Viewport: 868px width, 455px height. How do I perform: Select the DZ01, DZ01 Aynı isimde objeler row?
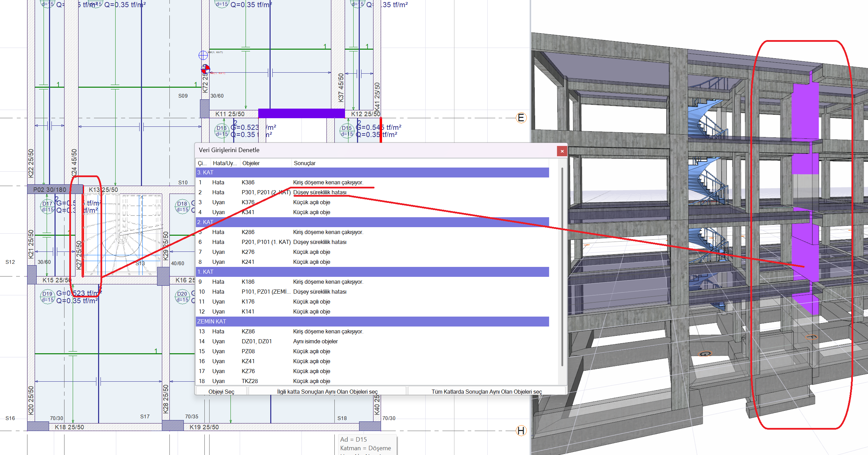372,341
